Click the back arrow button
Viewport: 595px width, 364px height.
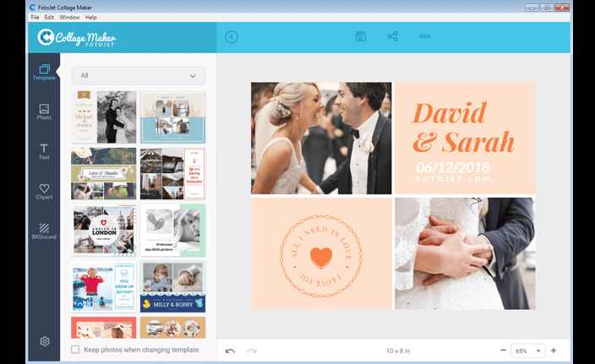tap(231, 36)
